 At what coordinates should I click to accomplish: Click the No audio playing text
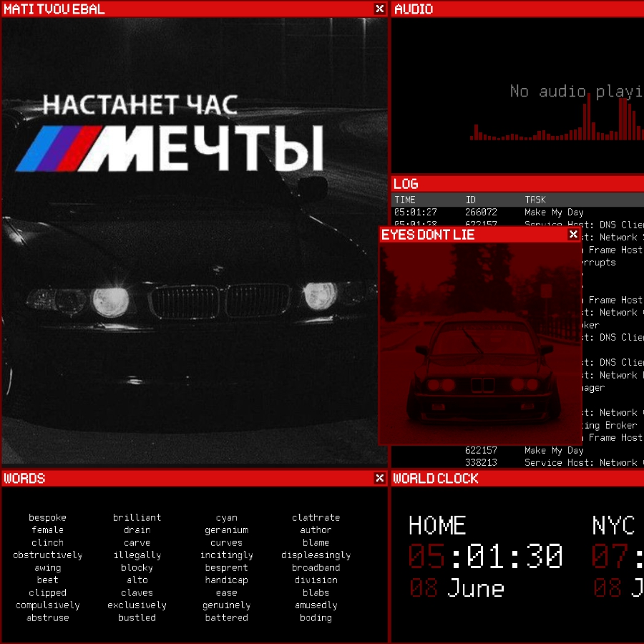click(x=577, y=91)
